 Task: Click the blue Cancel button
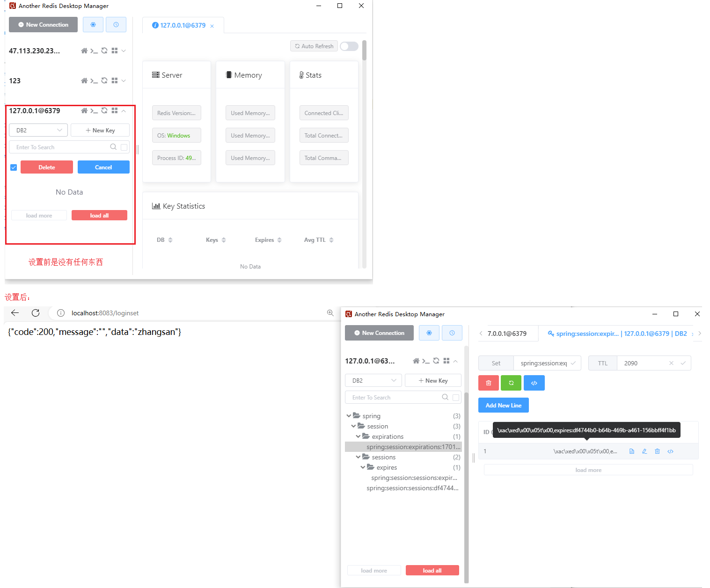[x=103, y=167]
